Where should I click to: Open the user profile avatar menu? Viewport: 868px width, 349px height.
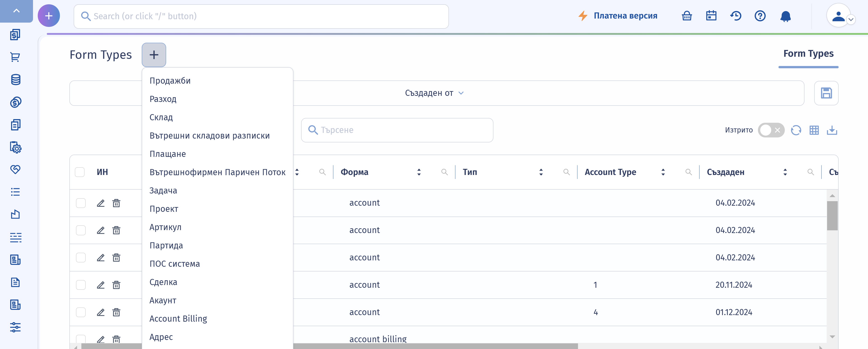point(839,16)
